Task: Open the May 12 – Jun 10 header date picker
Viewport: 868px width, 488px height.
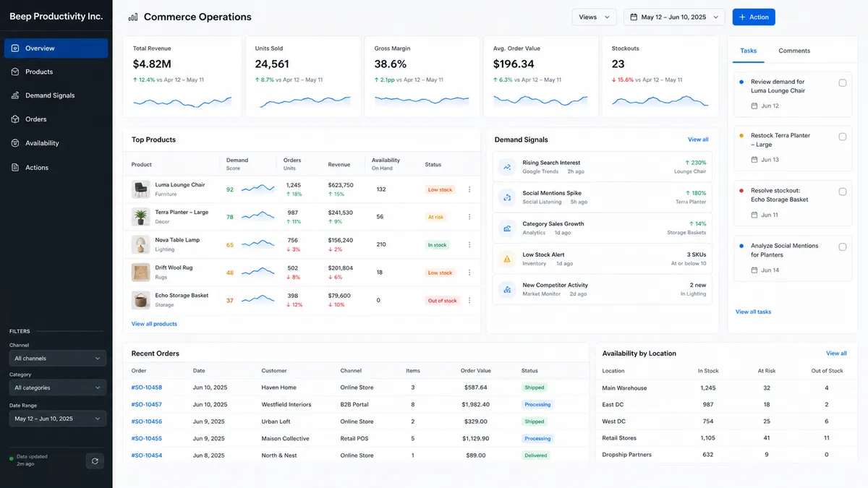Action: tap(674, 17)
